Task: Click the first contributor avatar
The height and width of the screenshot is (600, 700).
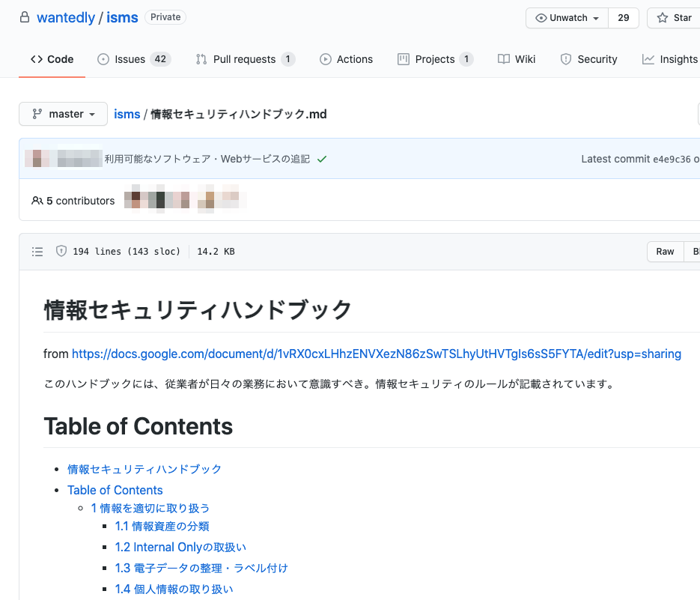Action: pyautogui.click(x=136, y=199)
